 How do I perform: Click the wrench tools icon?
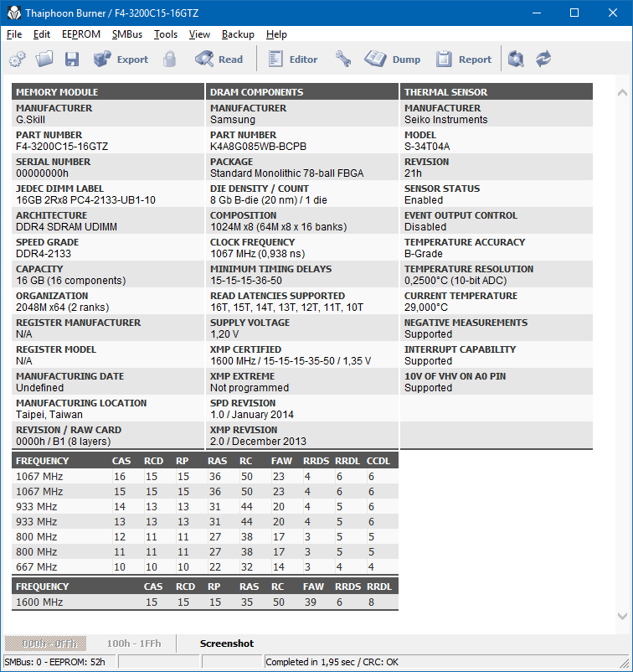pos(343,59)
